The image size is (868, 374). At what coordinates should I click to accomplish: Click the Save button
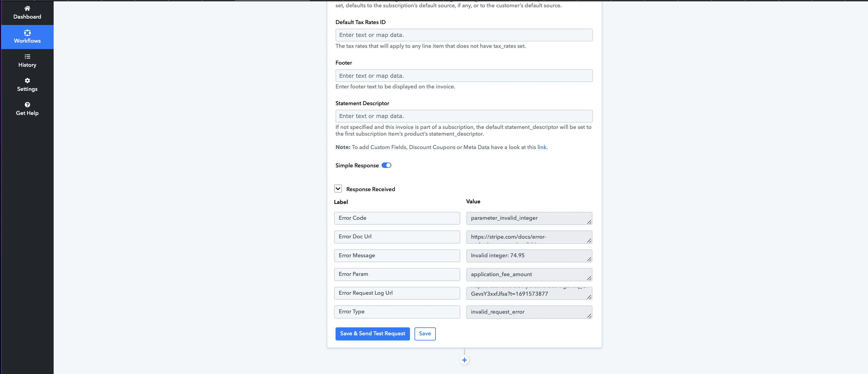[425, 334]
